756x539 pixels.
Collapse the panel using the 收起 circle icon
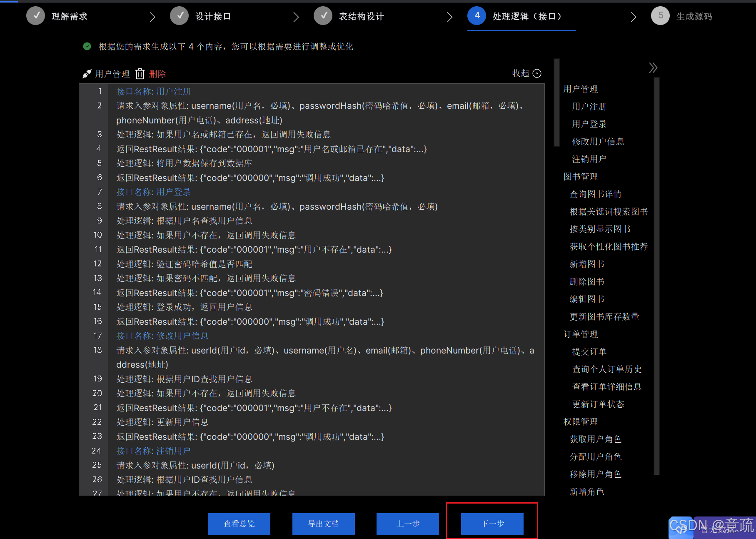coord(537,73)
